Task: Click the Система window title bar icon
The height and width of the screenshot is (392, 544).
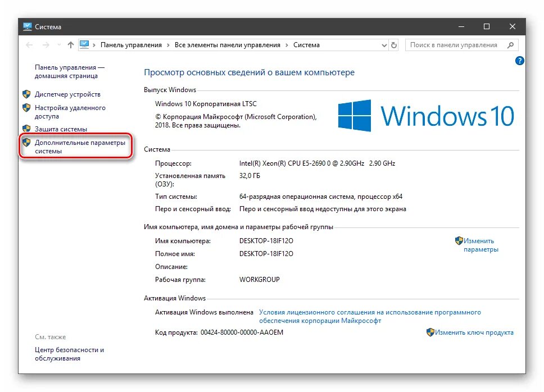Action: (x=27, y=26)
